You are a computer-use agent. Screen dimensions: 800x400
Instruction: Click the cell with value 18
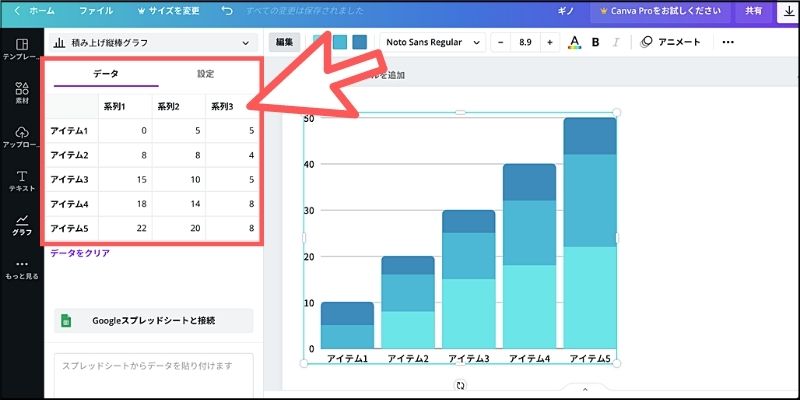tap(125, 205)
